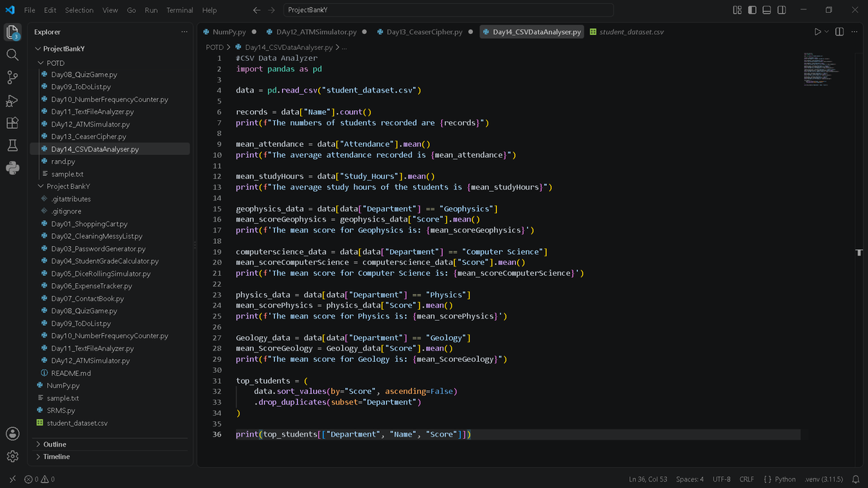868x488 pixels.
Task: Click the ProjectBankY command center search box
Action: pos(447,10)
